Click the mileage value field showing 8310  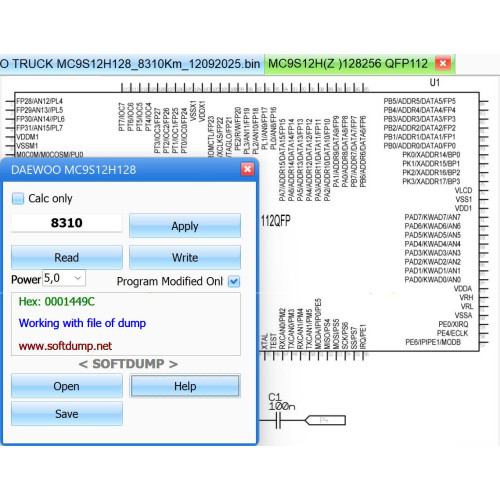pyautogui.click(x=67, y=223)
